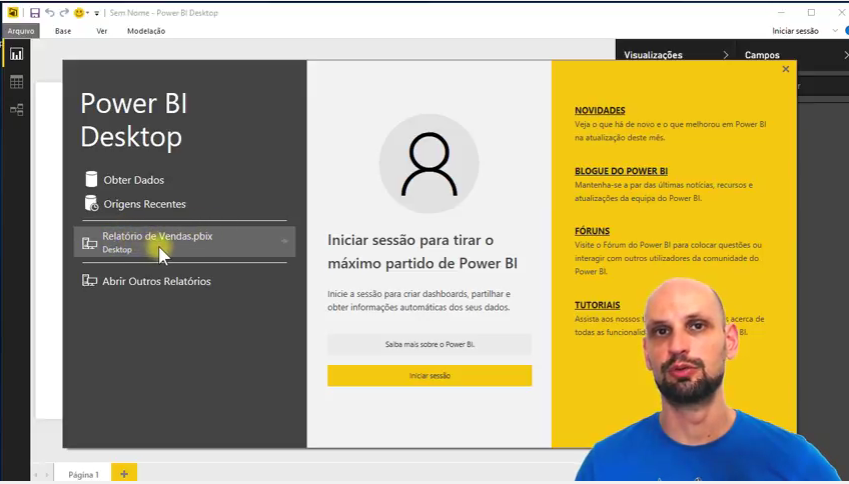The height and width of the screenshot is (484, 849).
Task: Click the Save icon in title bar
Action: (x=35, y=12)
